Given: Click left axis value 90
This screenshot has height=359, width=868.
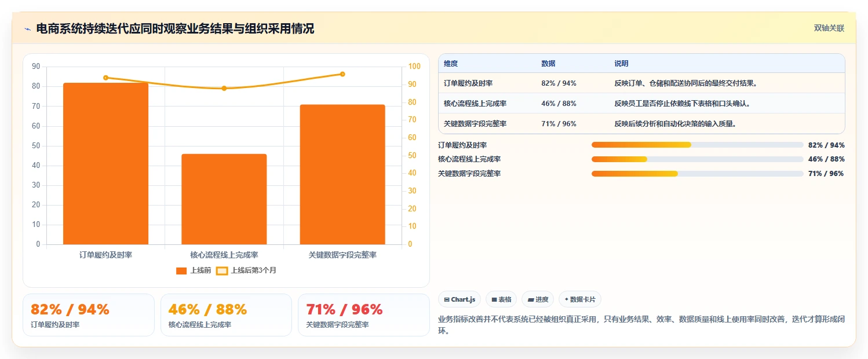Looking at the screenshot, I should [x=36, y=67].
